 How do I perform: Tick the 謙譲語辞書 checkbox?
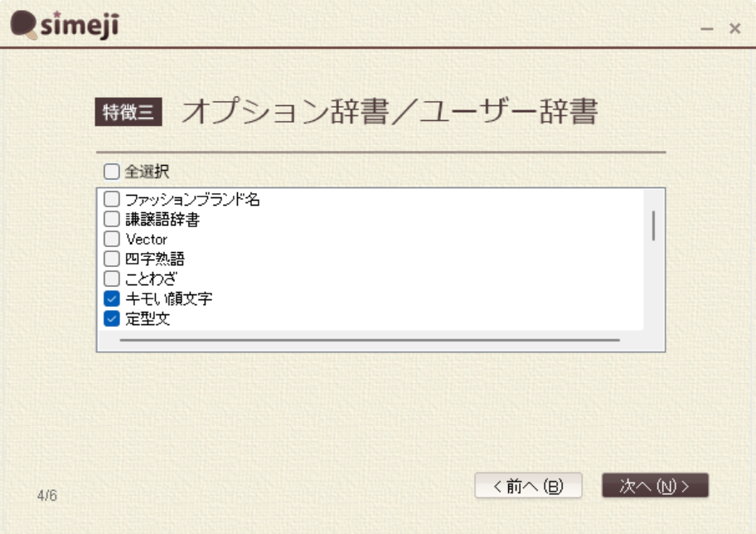(x=111, y=219)
